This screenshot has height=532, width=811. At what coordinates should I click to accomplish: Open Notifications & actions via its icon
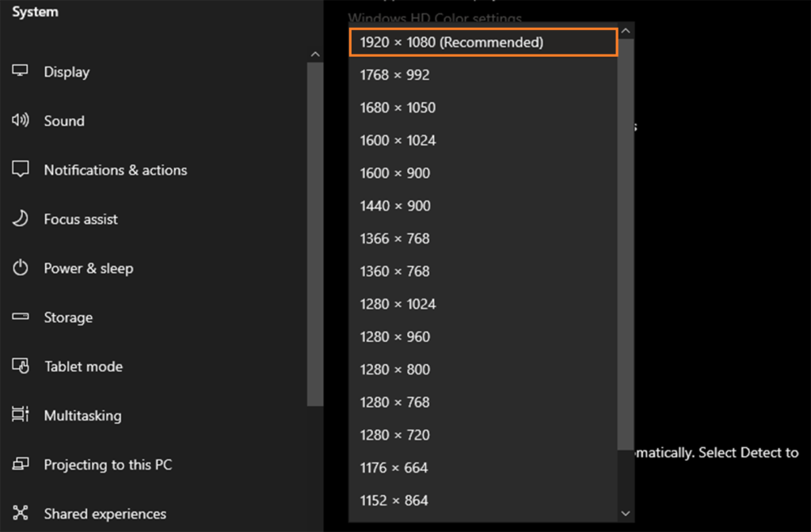20,169
